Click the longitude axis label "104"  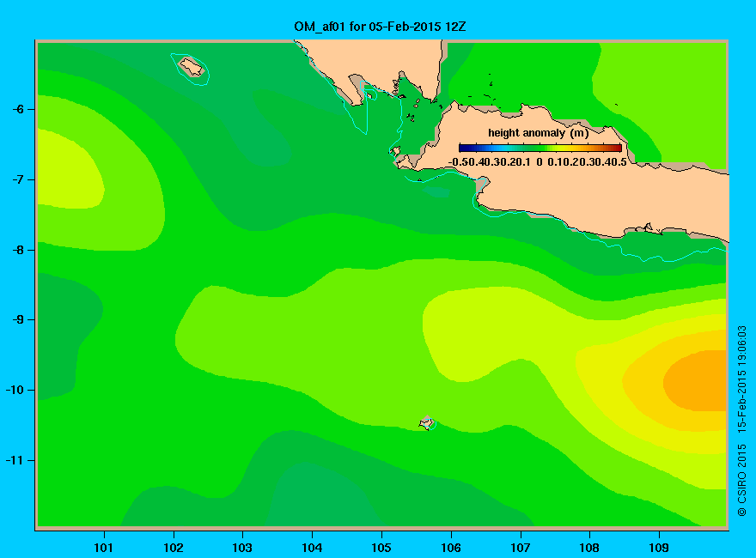(x=312, y=548)
